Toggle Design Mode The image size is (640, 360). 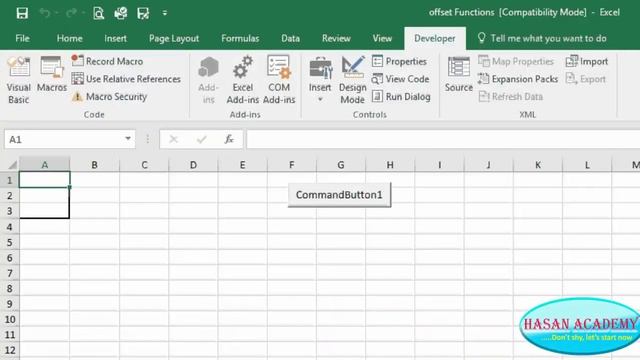pyautogui.click(x=353, y=80)
